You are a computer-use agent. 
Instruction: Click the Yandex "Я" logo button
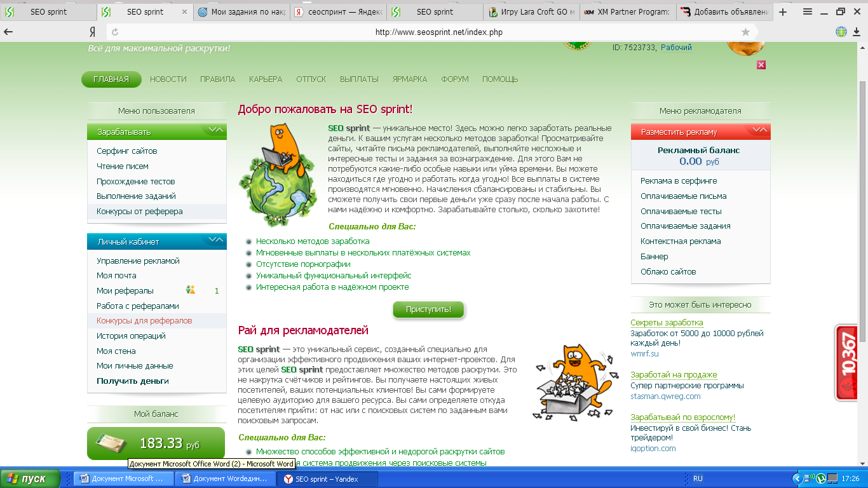point(93,32)
